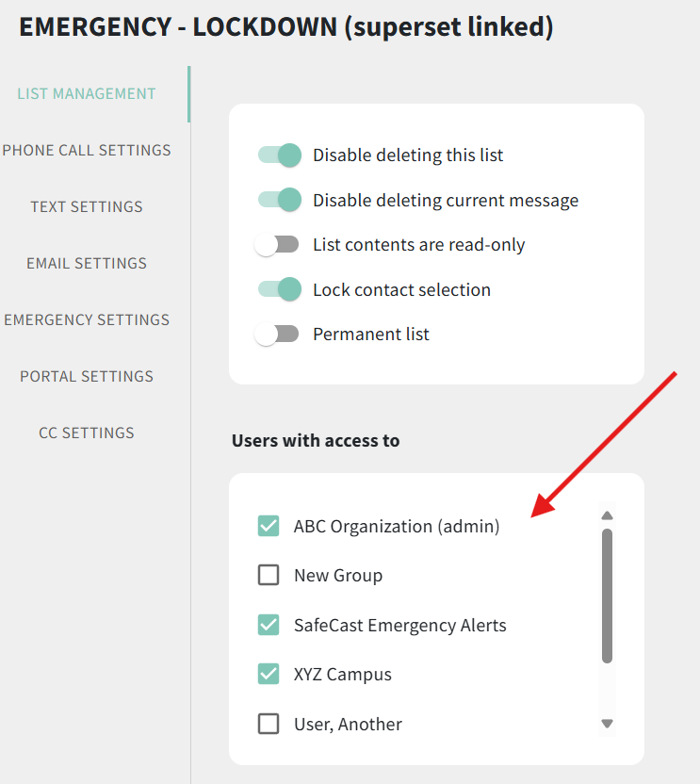Select the Portal Settings tab
Screen dimensions: 700x784
click(87, 376)
